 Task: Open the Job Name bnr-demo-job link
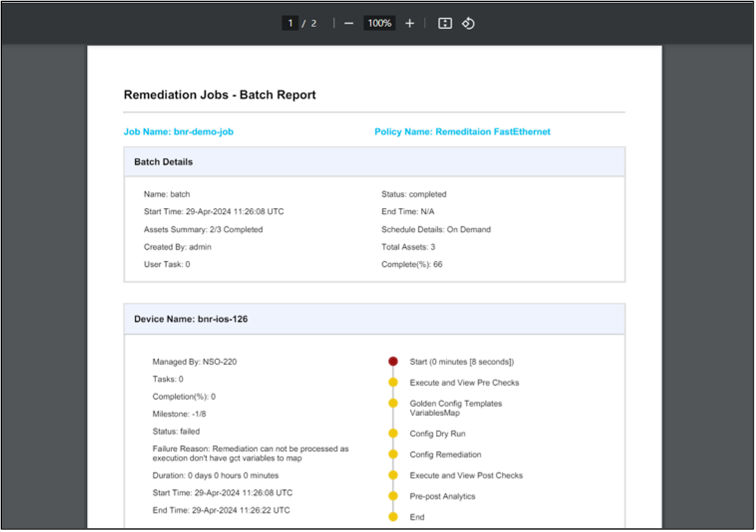tap(179, 132)
